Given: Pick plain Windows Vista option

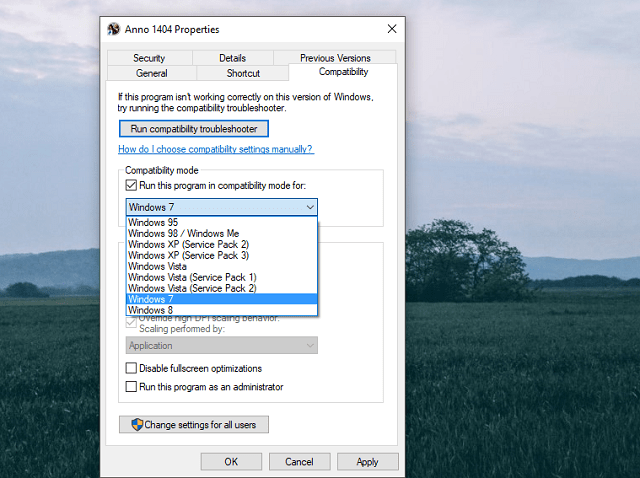Looking at the screenshot, I should tap(222, 267).
